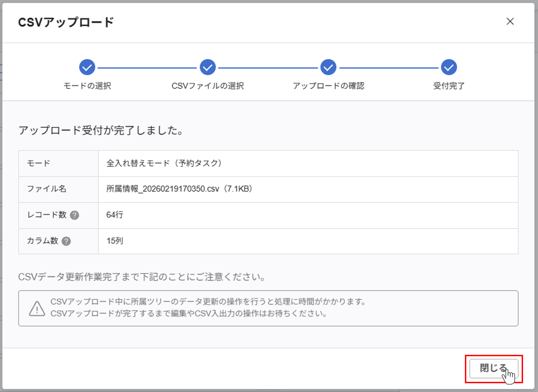The image size is (538, 392).
Task: Click the progress line between first two steps
Action: click(147, 68)
